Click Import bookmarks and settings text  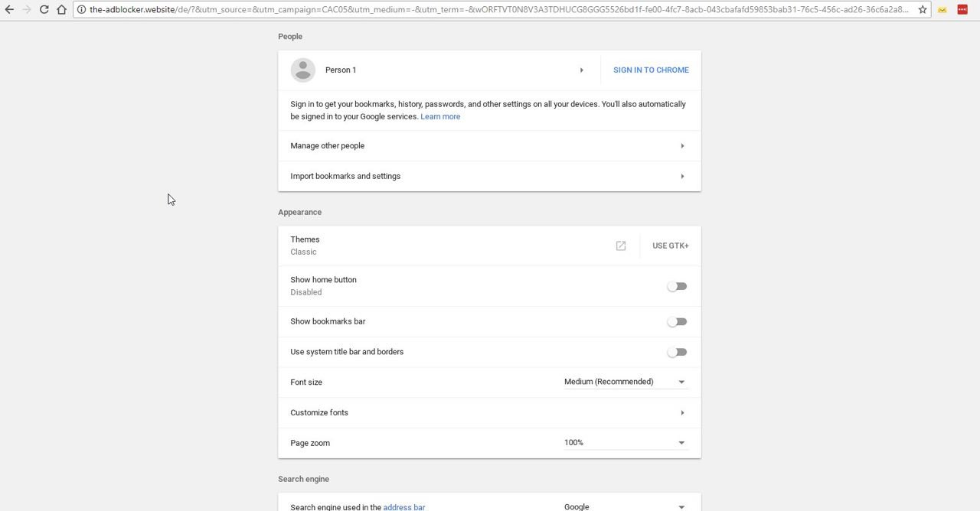tap(345, 176)
